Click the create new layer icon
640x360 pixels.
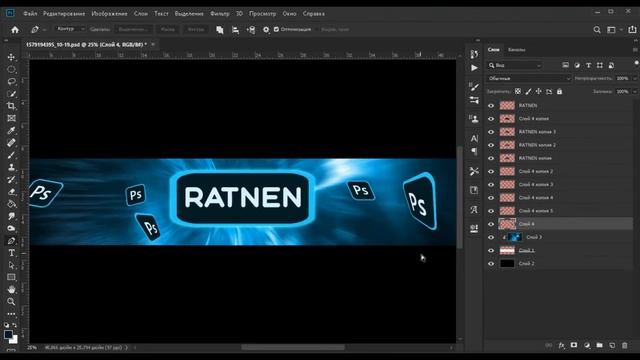tap(612, 345)
